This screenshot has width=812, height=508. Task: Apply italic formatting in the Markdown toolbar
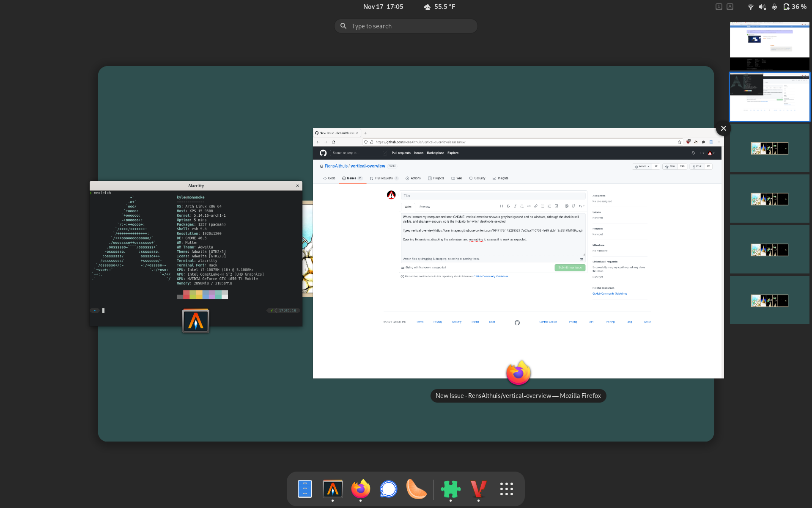tap(515, 206)
